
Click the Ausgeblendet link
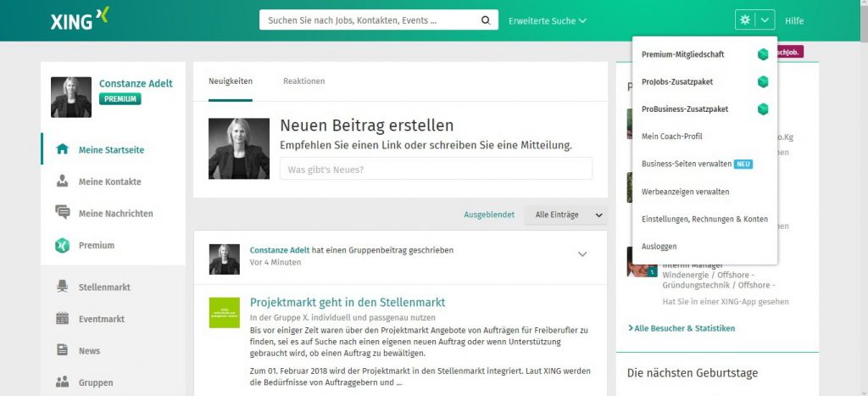[x=489, y=215]
